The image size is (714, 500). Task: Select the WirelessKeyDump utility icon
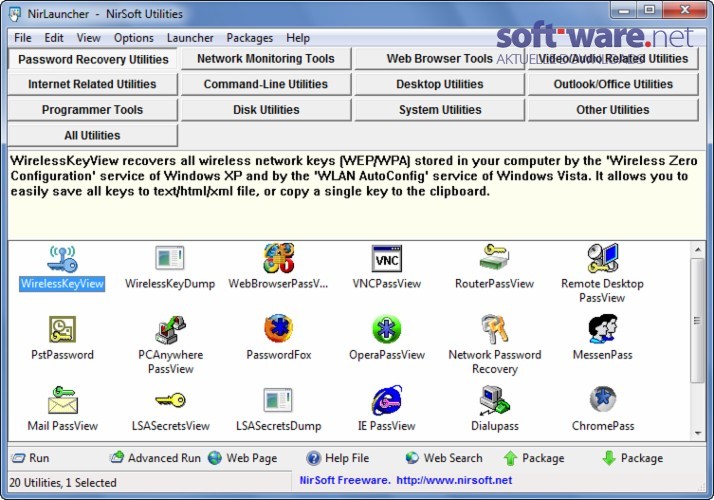click(x=170, y=258)
